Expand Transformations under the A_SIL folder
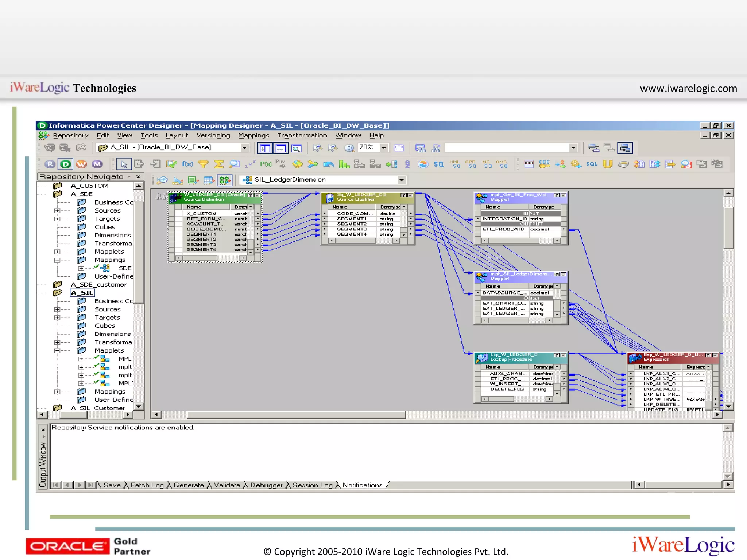The image size is (747, 560). click(x=57, y=343)
